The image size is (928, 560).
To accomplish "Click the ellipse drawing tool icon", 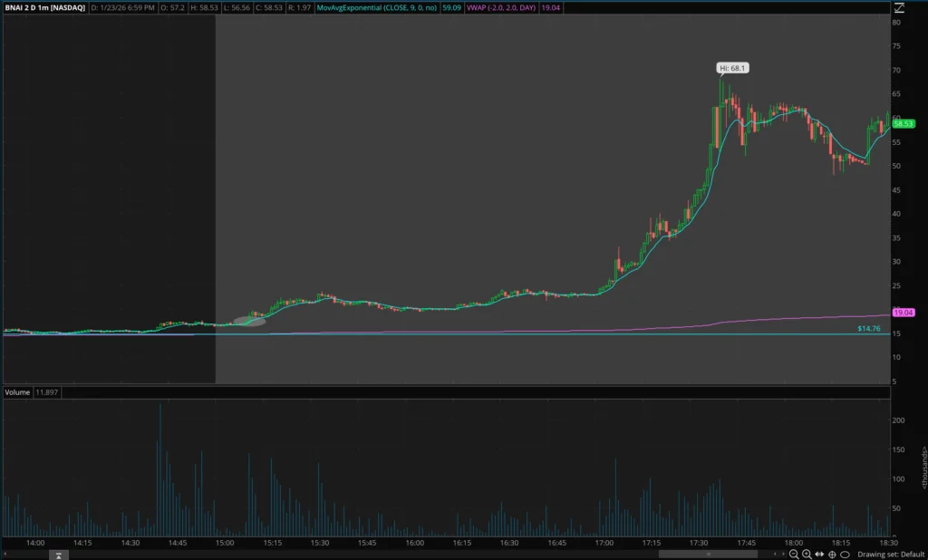I will click(845, 554).
